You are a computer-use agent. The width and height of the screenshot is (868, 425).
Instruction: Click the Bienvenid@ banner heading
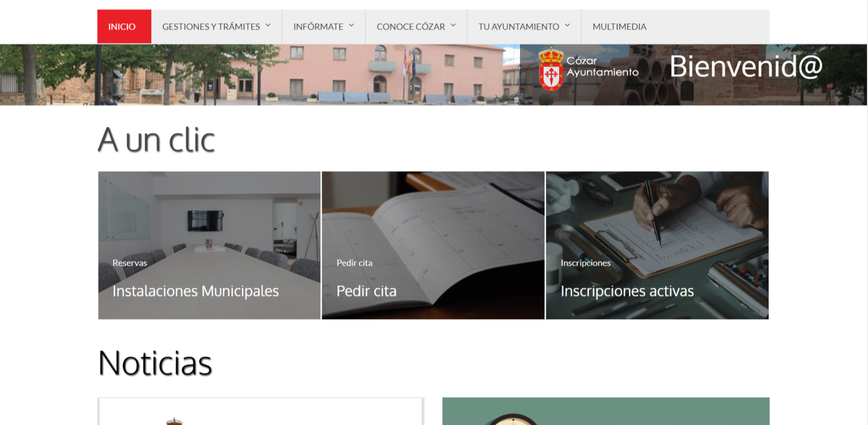(746, 66)
